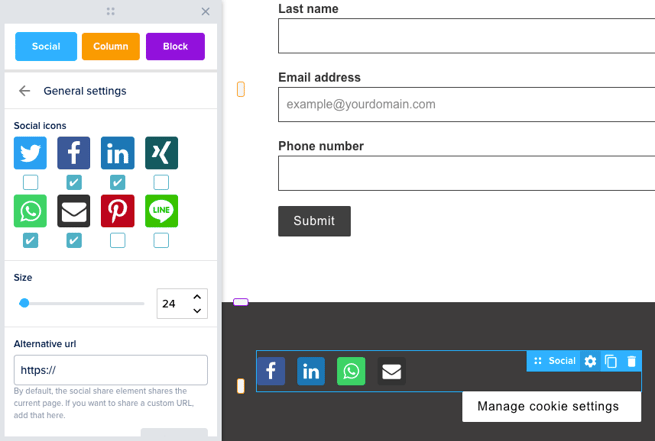Increase icon size with up stepper arrow
Image resolution: width=655 pixels, height=441 pixels.
197,297
